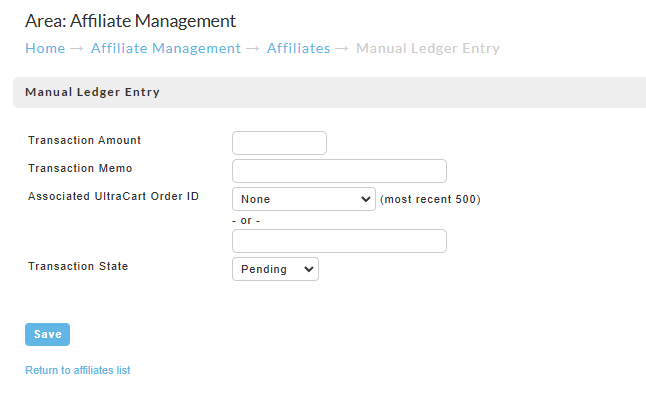Click the arrow icon after Affiliate Management breadcrumb
This screenshot has width=646, height=395.
click(x=253, y=49)
